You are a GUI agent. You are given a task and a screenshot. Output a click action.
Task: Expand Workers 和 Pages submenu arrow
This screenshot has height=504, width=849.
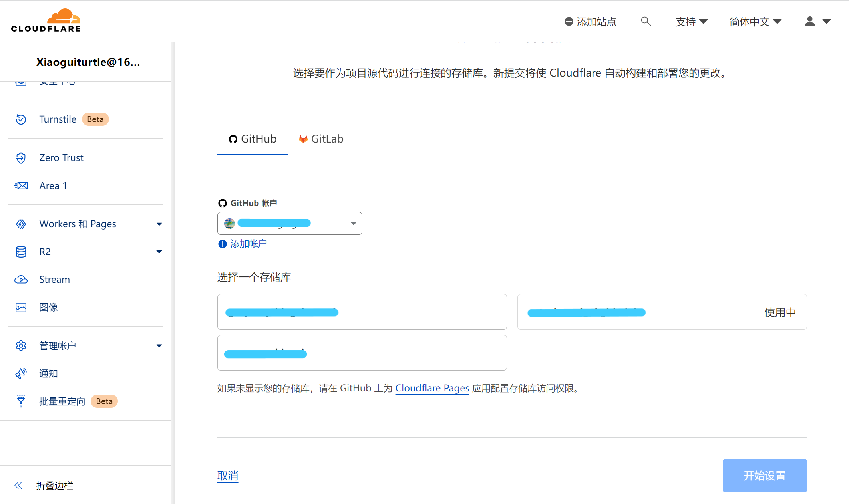[x=159, y=224]
